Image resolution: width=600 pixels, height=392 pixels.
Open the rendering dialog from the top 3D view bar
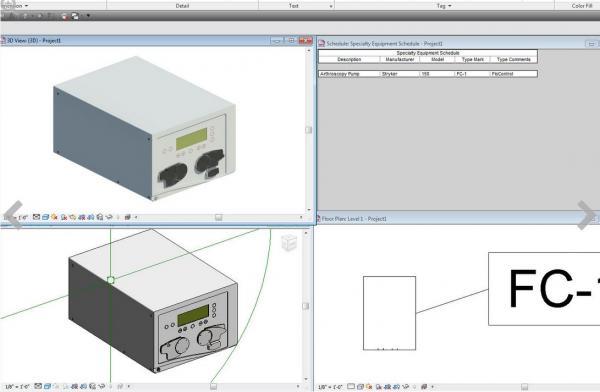point(72,217)
